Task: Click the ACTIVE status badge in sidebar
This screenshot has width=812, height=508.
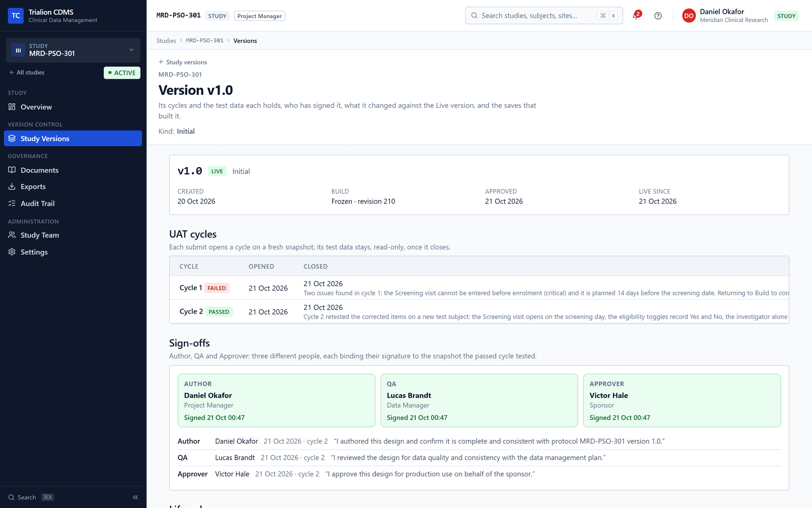Action: [x=122, y=73]
